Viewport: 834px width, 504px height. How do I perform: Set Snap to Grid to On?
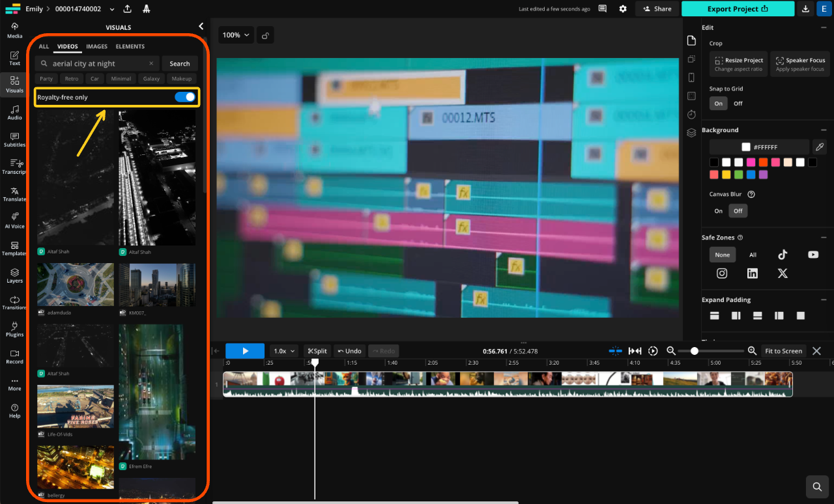coord(718,104)
